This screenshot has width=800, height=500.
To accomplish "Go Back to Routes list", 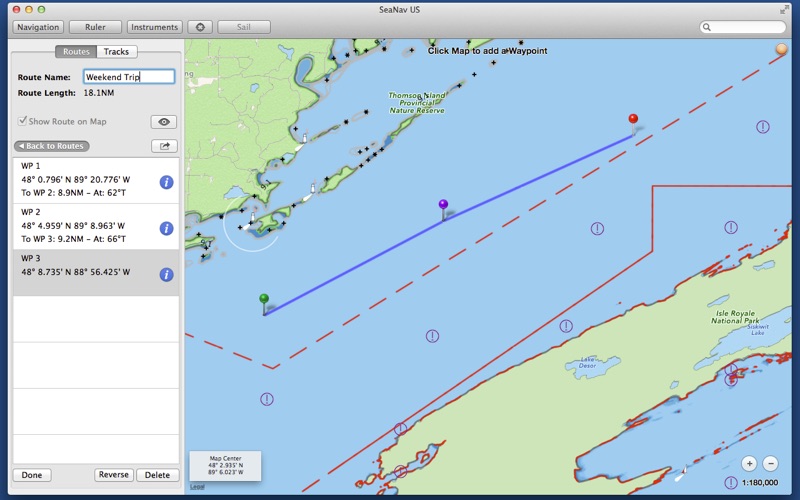I will tap(52, 146).
